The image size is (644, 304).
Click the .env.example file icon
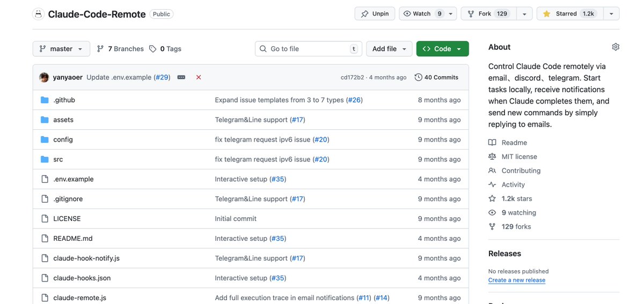[x=45, y=179]
